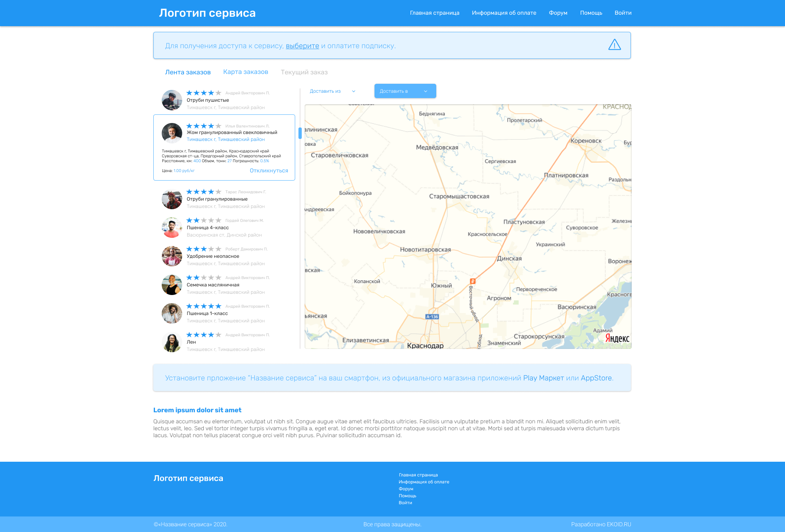Click Кореновск label on the map

tap(586, 141)
